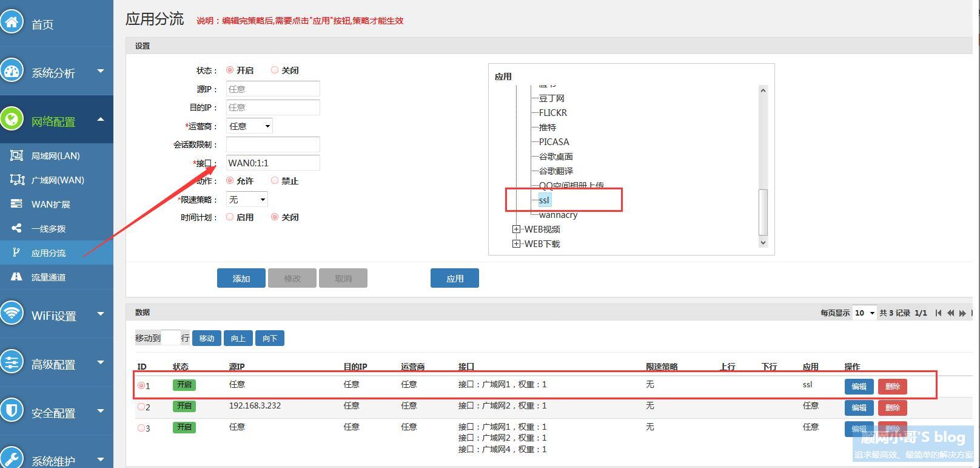Open the 限速策略 dropdown
The height and width of the screenshot is (468, 980).
pos(247,200)
